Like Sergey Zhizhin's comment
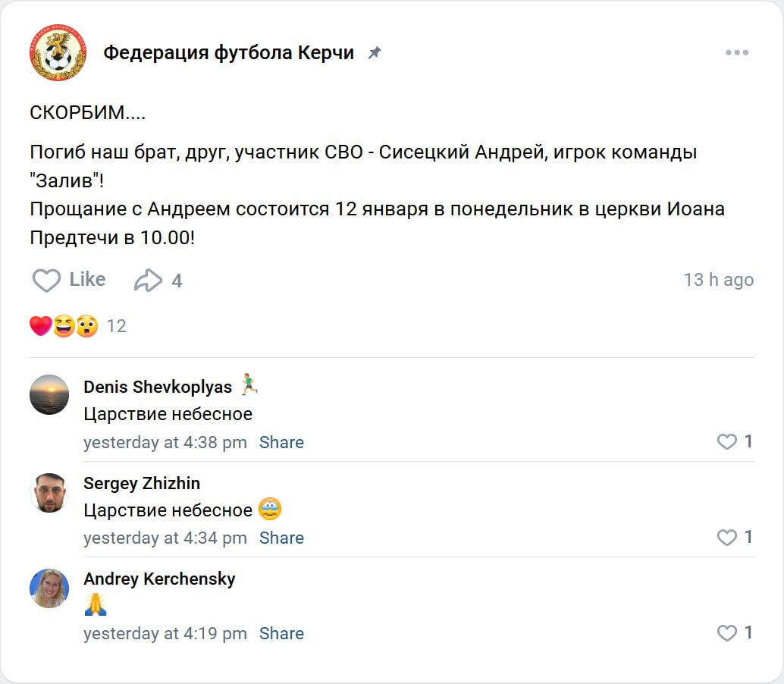 pos(727,537)
